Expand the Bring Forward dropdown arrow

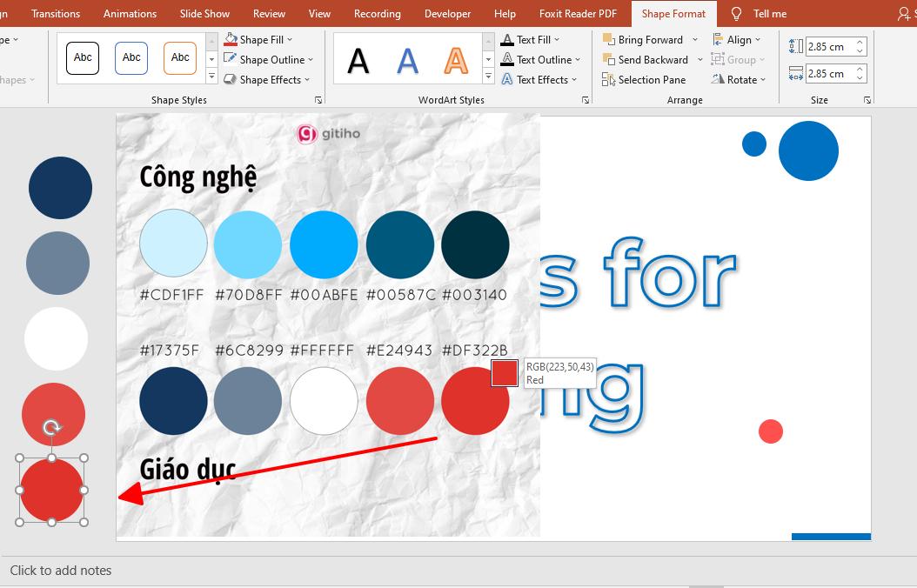695,40
